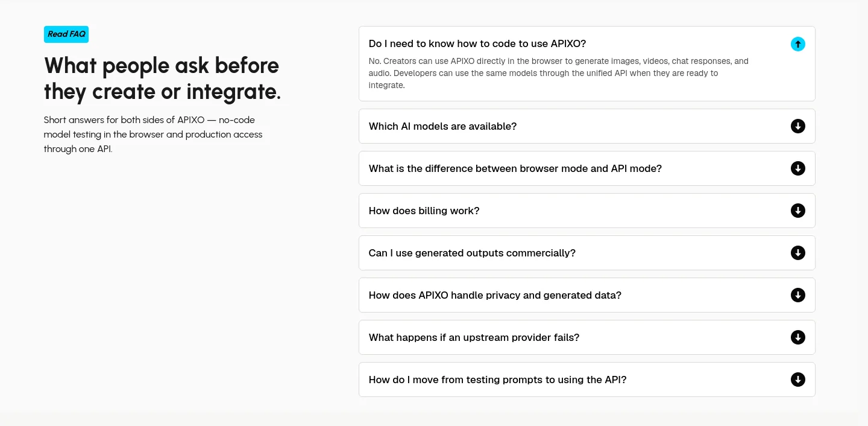This screenshot has width=868, height=426.
Task: Click heading 'What people ask before they create'
Action: 162,78
